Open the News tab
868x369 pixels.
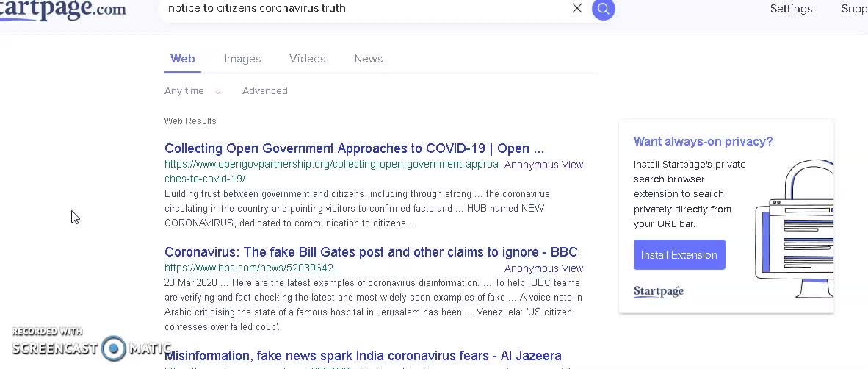pyautogui.click(x=368, y=59)
